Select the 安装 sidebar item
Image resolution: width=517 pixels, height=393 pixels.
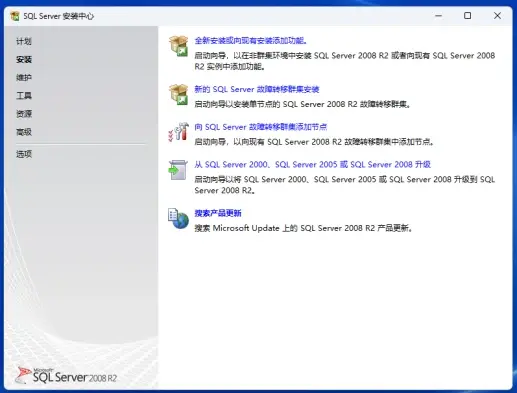[x=24, y=60]
